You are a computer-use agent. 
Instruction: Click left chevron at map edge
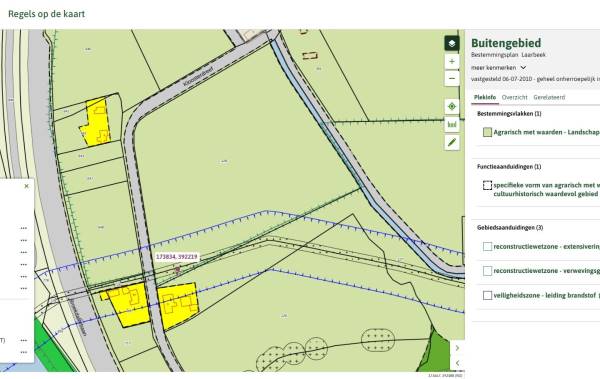pyautogui.click(x=457, y=363)
